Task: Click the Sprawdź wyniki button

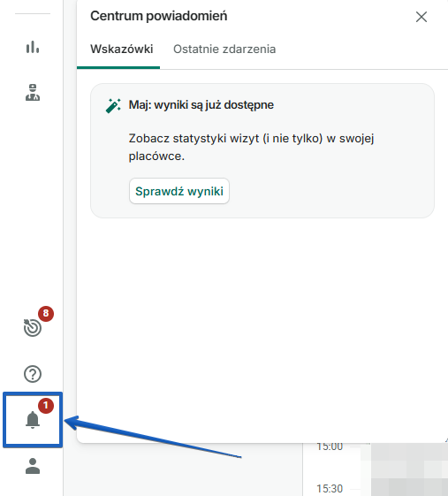Action: point(179,191)
